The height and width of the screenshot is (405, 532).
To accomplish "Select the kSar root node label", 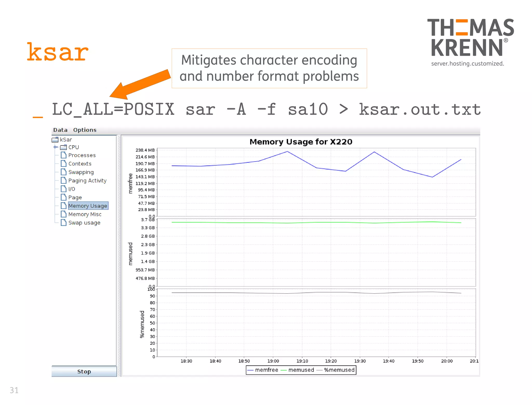I will coord(66,140).
